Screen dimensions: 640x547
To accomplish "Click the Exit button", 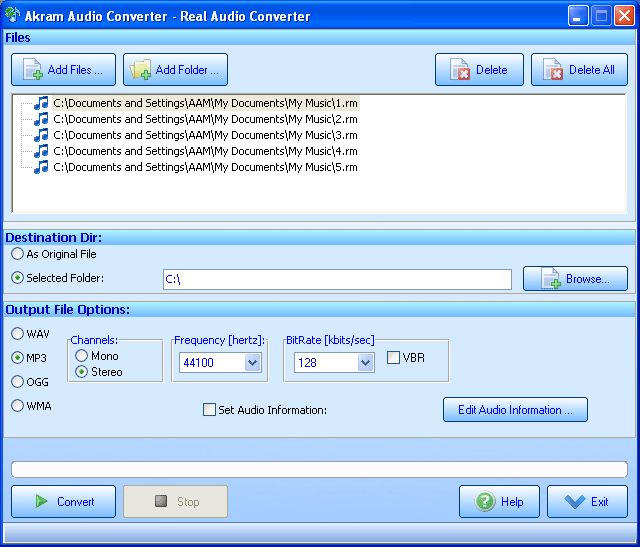I will (587, 501).
